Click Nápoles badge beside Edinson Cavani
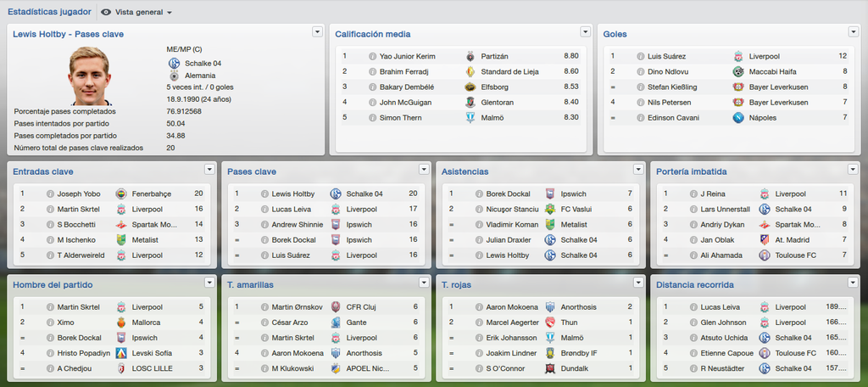 click(x=738, y=117)
